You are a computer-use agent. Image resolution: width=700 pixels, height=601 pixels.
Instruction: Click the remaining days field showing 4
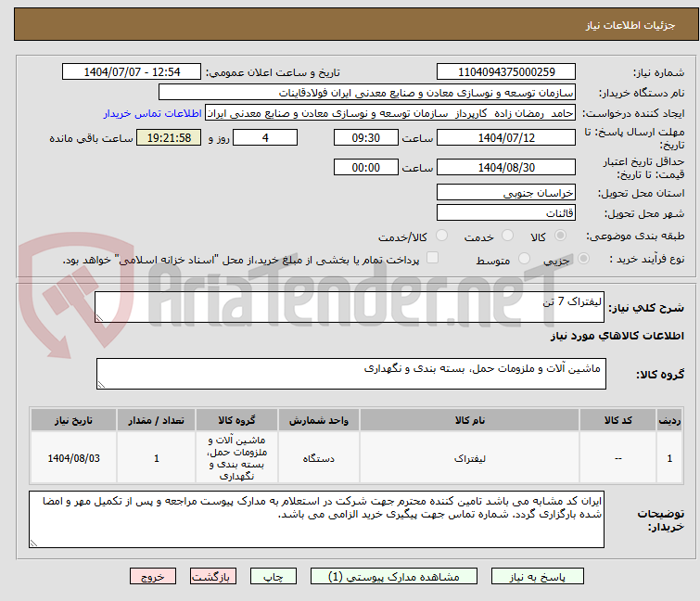[x=265, y=137]
